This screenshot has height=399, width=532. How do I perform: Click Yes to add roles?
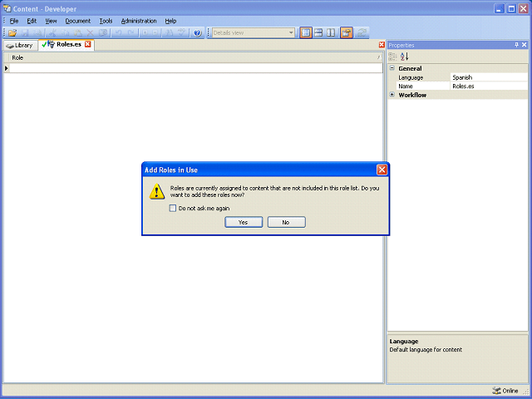244,222
